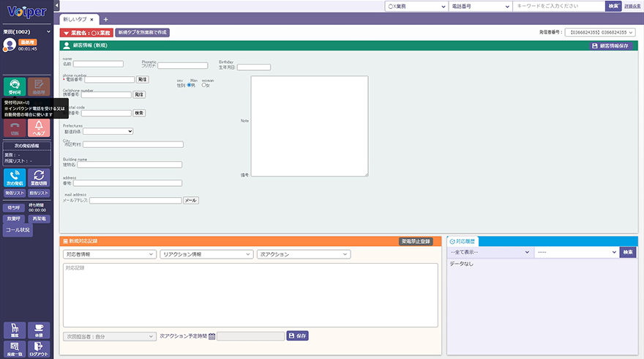The image size is (644, 359).
Task: Open the caller number dropdown
Action: (600, 32)
